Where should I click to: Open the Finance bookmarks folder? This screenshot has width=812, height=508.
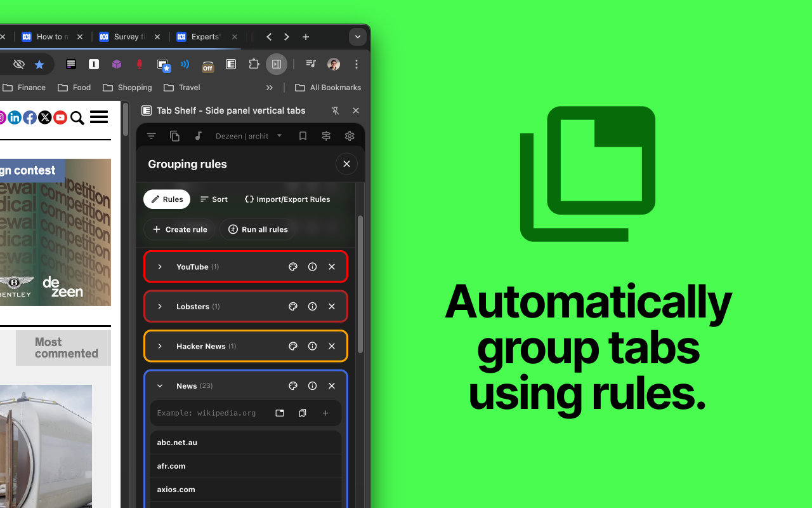[24, 88]
